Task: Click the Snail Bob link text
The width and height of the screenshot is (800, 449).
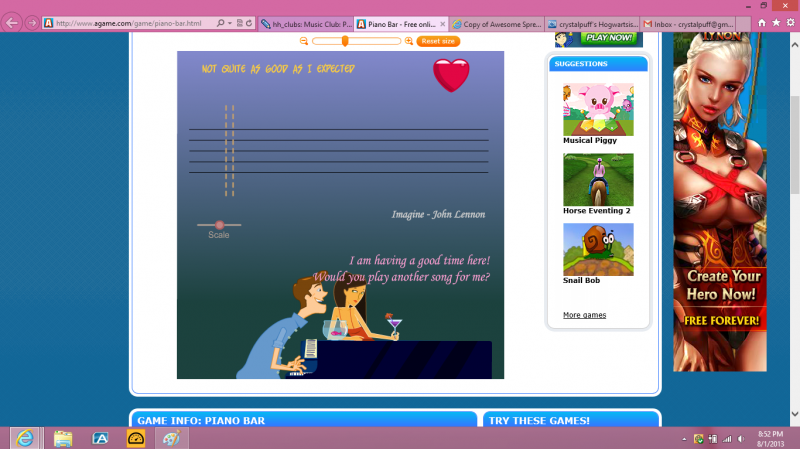Action: (581, 281)
